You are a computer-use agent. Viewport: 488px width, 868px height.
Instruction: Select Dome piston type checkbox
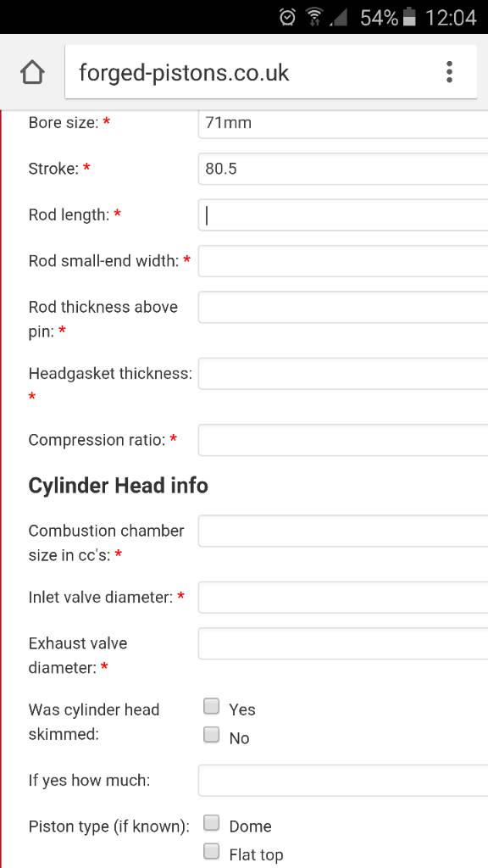point(211,823)
